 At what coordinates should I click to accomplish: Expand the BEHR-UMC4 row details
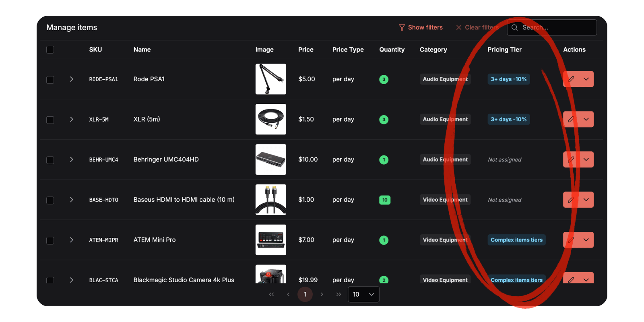pos(71,159)
